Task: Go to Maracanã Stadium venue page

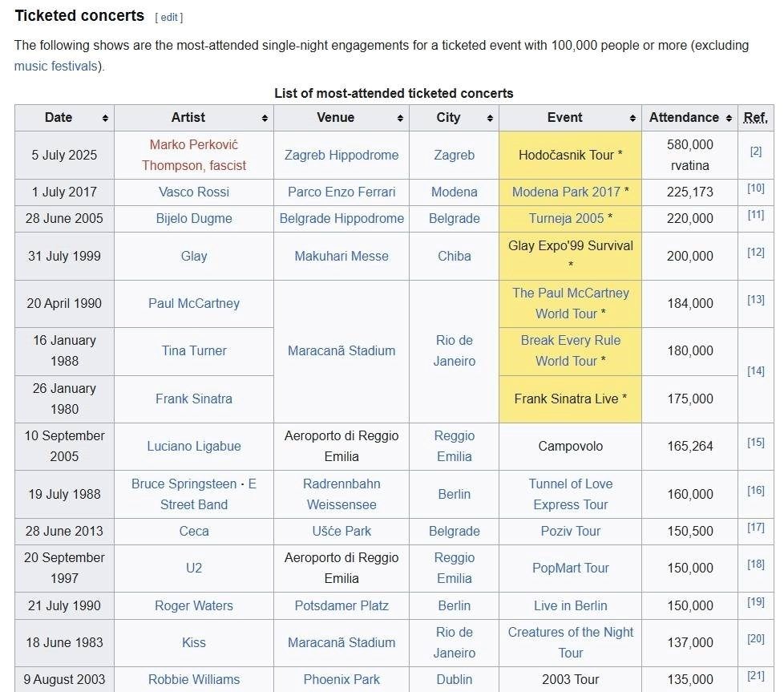Action: pyautogui.click(x=341, y=350)
